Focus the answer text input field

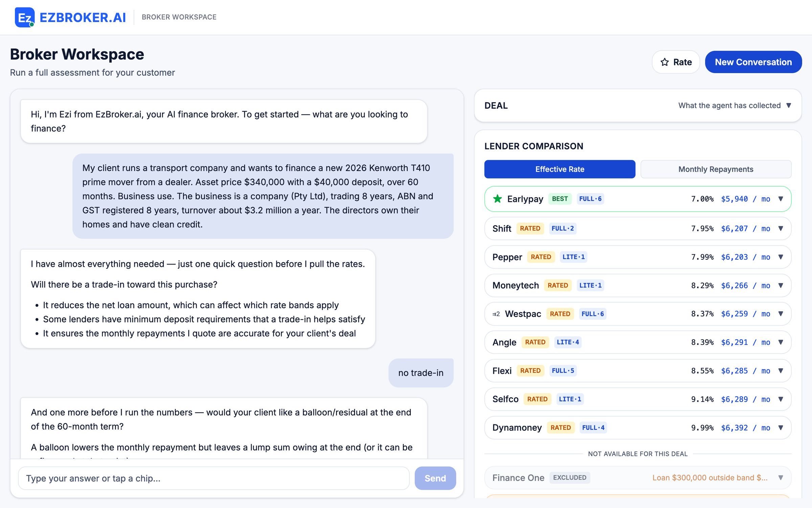pyautogui.click(x=214, y=478)
